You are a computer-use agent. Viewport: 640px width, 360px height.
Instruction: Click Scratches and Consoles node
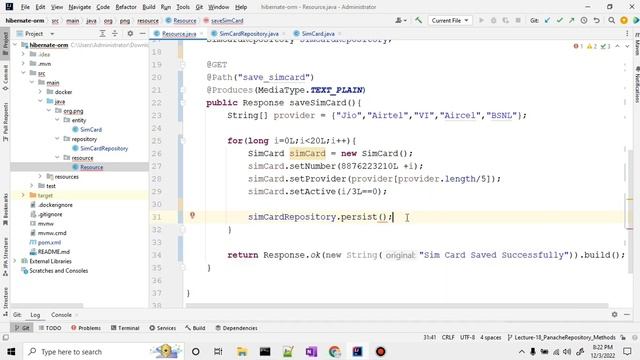point(58,271)
